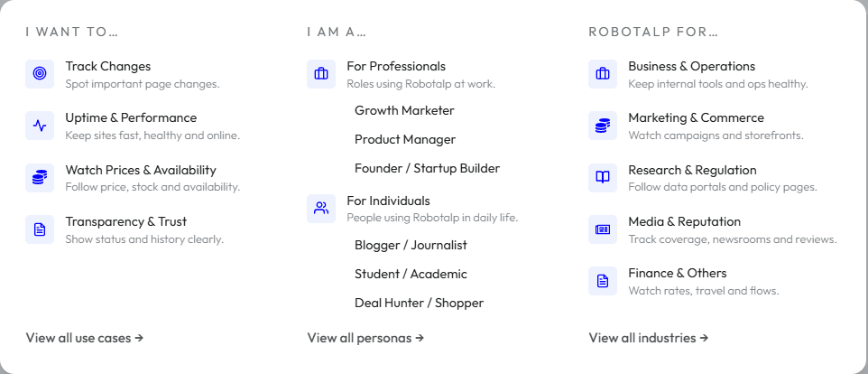Screen dimensions: 868x374
Task: Follow the View all use cases link
Action: point(84,338)
